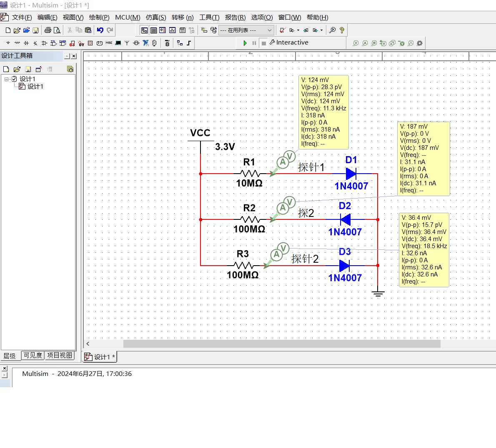Place an indicator component icon
This screenshot has height=448, width=496.
90,43
